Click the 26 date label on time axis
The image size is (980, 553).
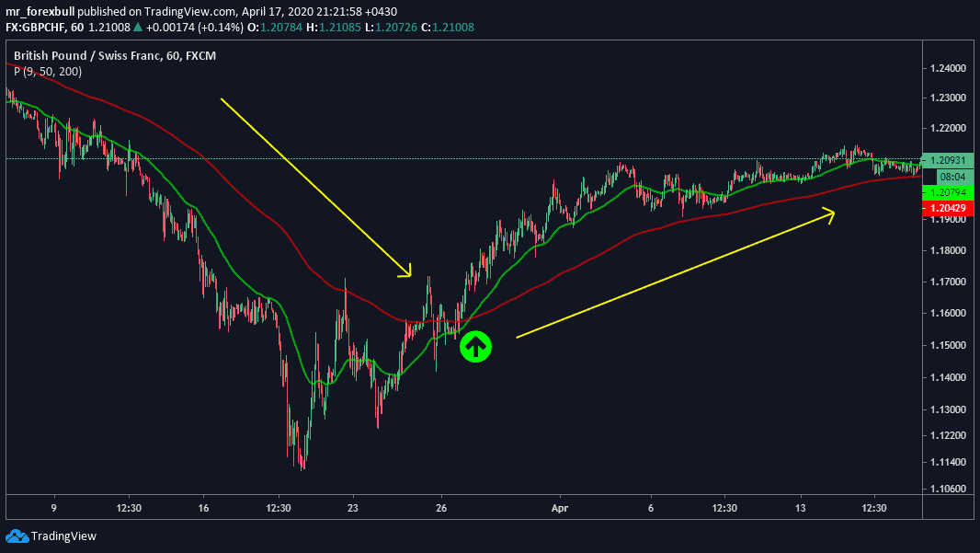coord(441,507)
